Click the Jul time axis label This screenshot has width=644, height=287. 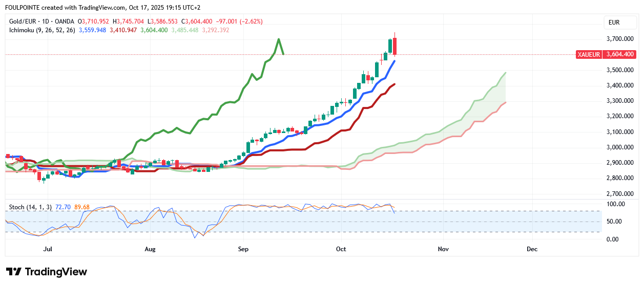point(48,249)
